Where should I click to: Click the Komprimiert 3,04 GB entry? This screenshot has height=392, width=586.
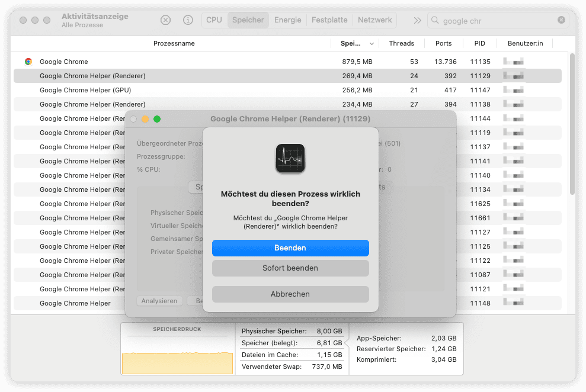click(x=406, y=360)
